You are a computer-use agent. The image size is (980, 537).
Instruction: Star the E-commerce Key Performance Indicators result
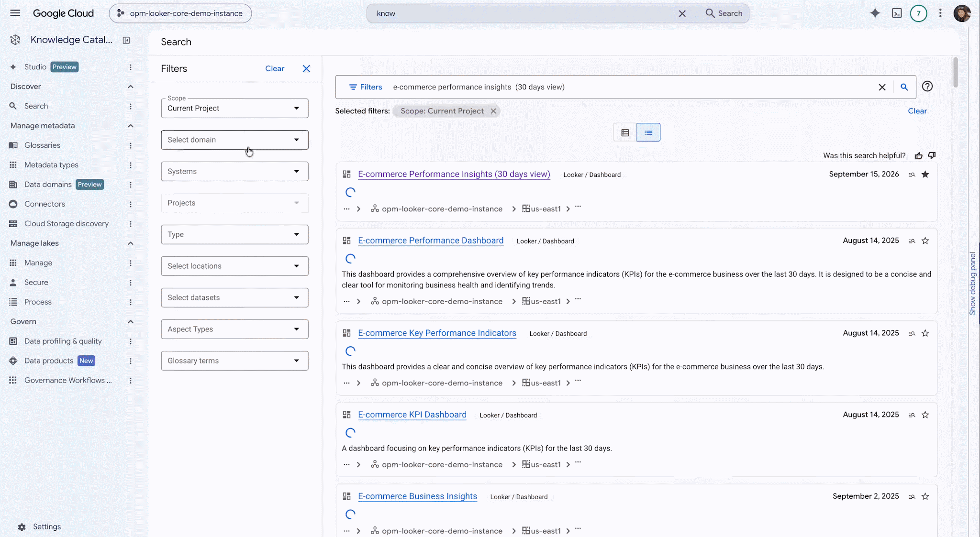pos(925,333)
